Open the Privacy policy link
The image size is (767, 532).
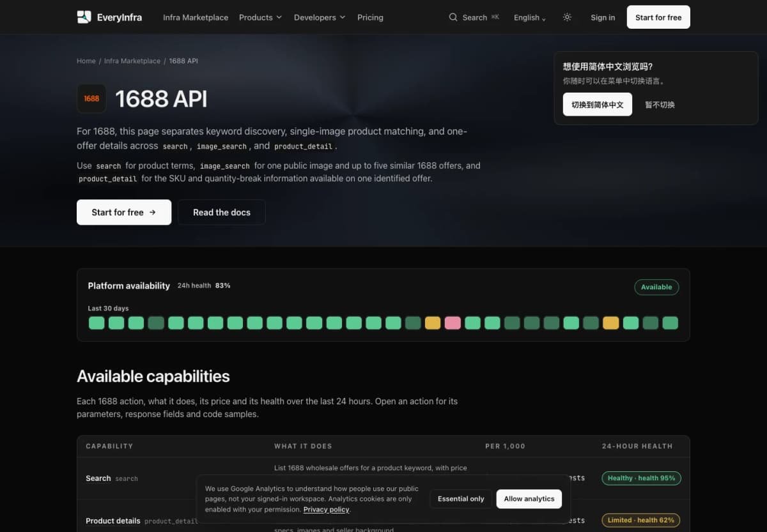(327, 510)
